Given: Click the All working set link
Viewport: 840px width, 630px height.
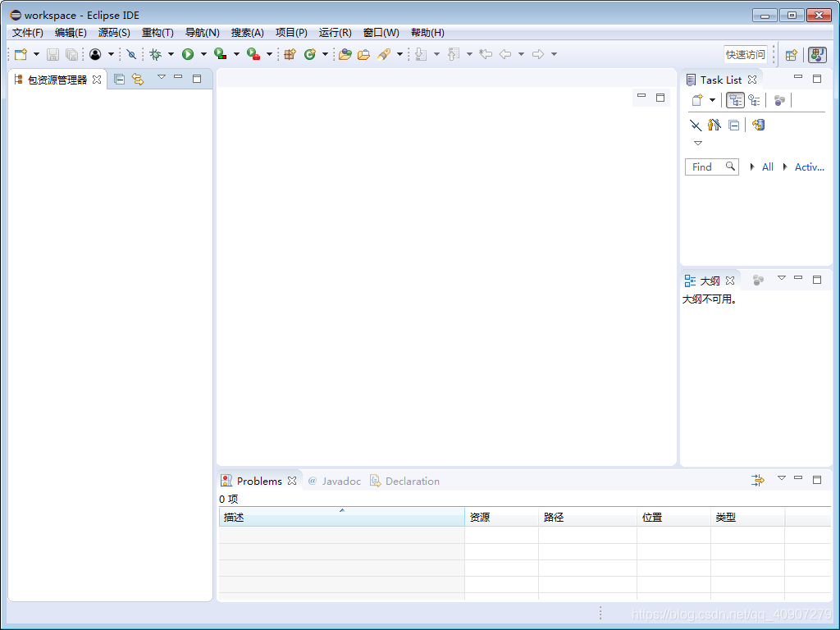Looking at the screenshot, I should [767, 167].
